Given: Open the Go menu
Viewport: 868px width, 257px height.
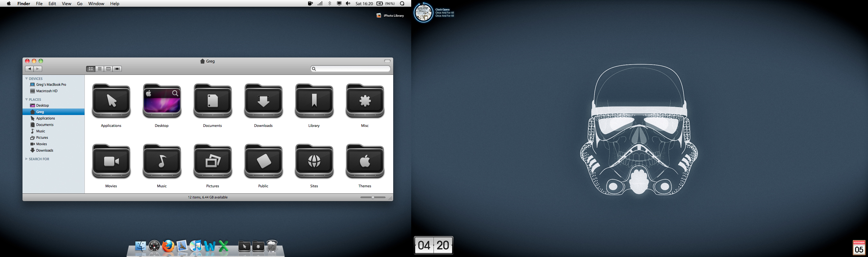Looking at the screenshot, I should coord(80,3).
